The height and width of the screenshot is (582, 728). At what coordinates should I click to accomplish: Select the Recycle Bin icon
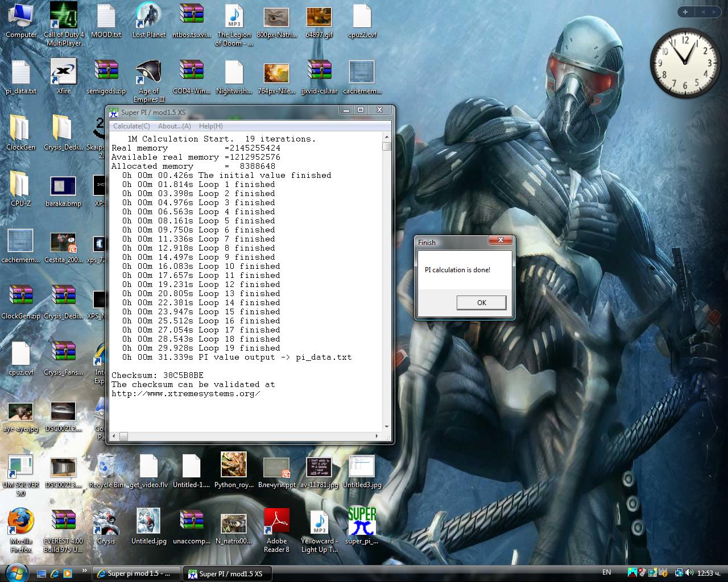click(106, 471)
